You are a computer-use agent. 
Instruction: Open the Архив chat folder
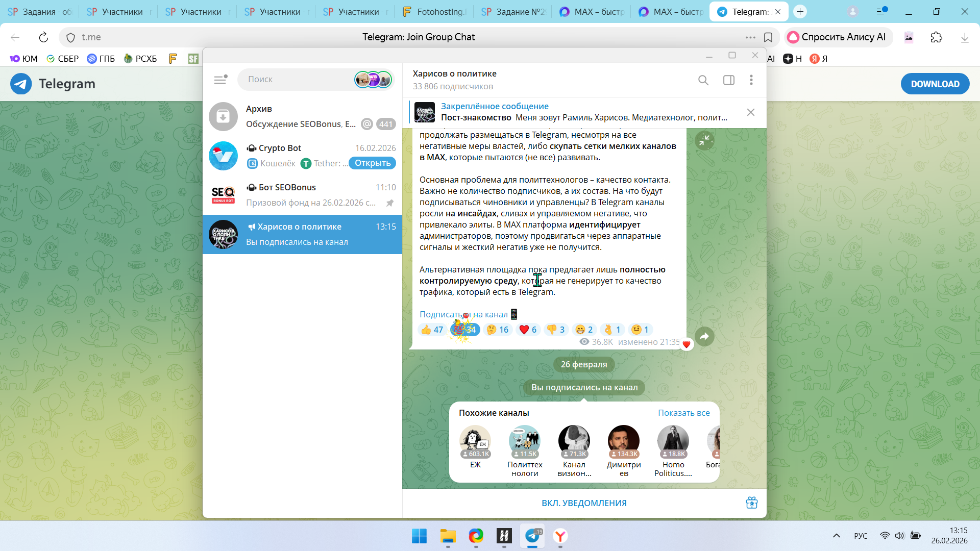(x=302, y=116)
